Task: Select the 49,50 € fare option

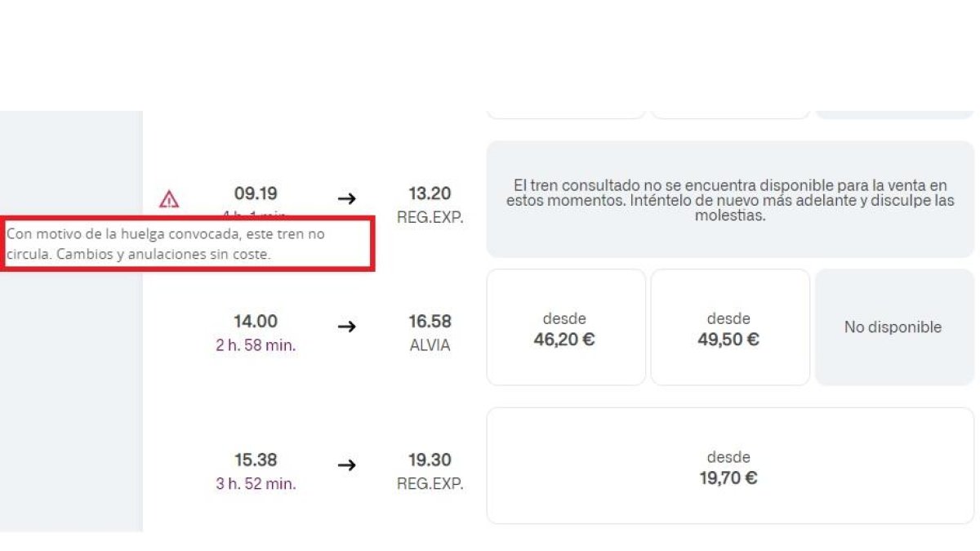Action: pyautogui.click(x=730, y=327)
